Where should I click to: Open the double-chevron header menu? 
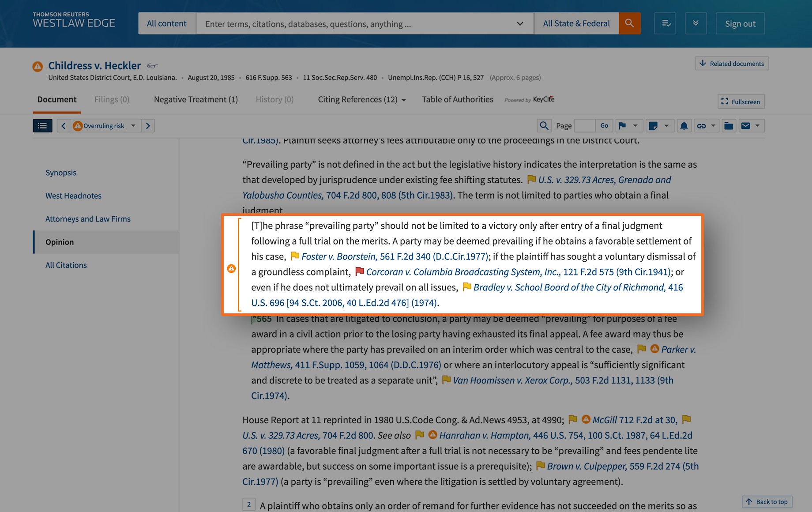(x=696, y=23)
